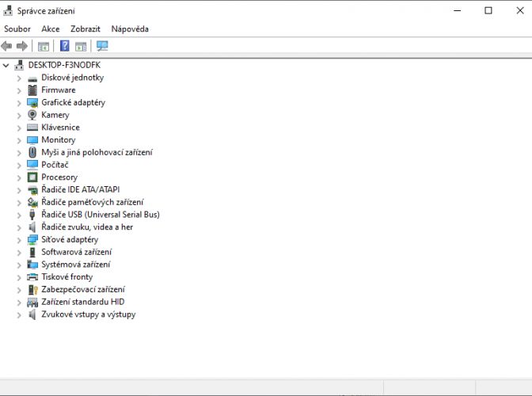Click the speaker icon for Zvukové vstupy a výstupy
This screenshot has height=396, width=532.
tap(32, 314)
